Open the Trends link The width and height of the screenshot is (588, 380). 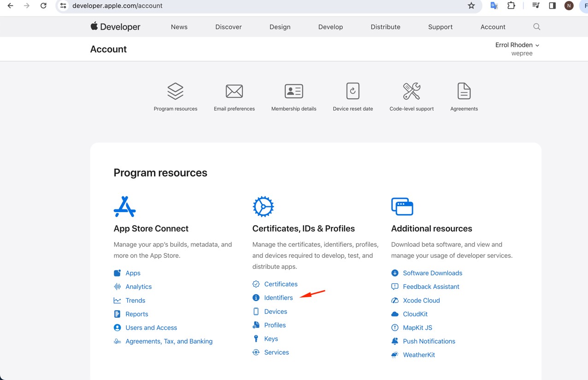pyautogui.click(x=135, y=300)
